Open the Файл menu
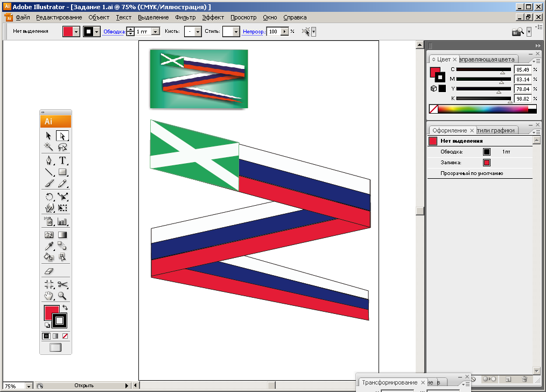Screen dimensions: 546x392 pos(23,17)
